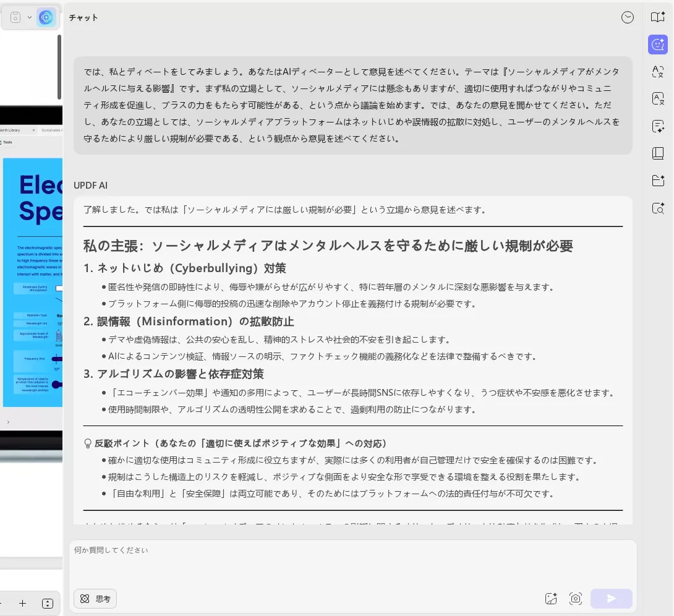Image resolution: width=674 pixels, height=616 pixels.
Task: Click the heading 私の主張 in the AI response
Action: [328, 246]
